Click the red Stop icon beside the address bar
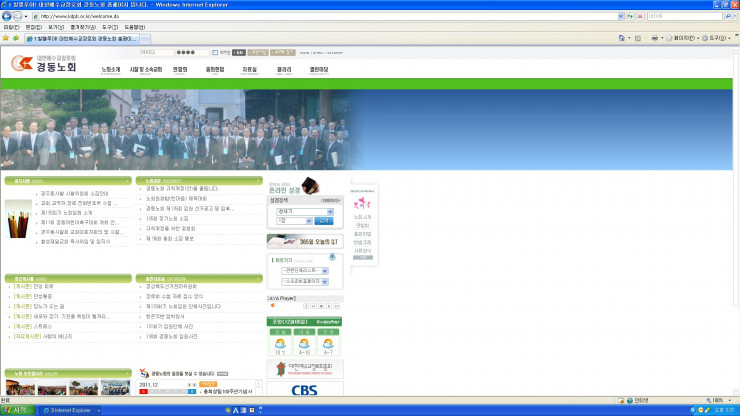The height and width of the screenshot is (416, 740). 640,16
